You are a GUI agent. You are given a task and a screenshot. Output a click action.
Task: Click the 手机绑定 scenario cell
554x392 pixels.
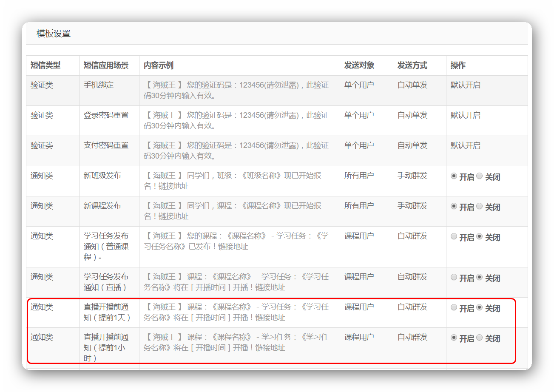tap(99, 85)
